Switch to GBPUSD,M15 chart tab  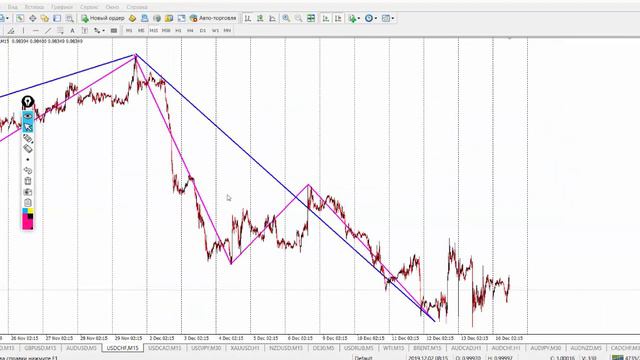pyautogui.click(x=40, y=348)
